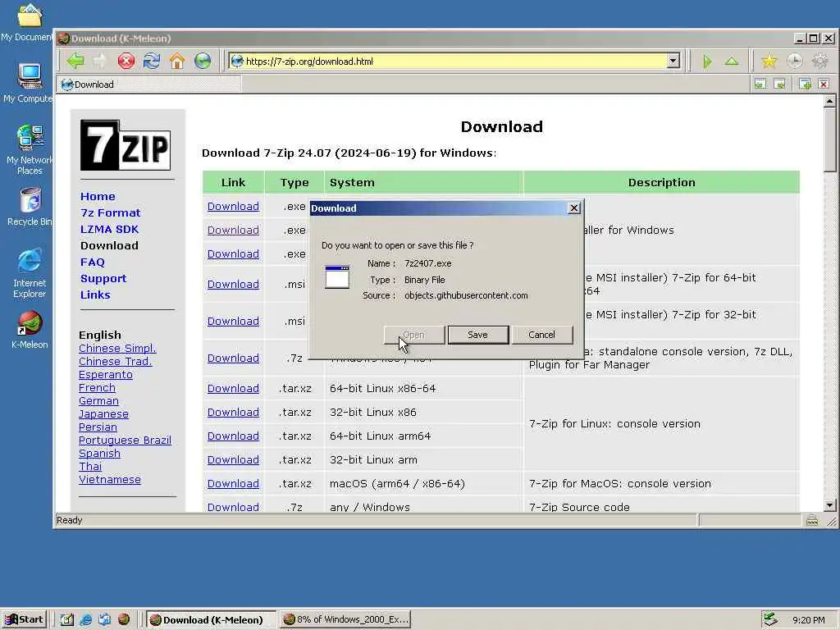
Task: Open bookmarks with the yellow star icon
Action: tap(769, 61)
